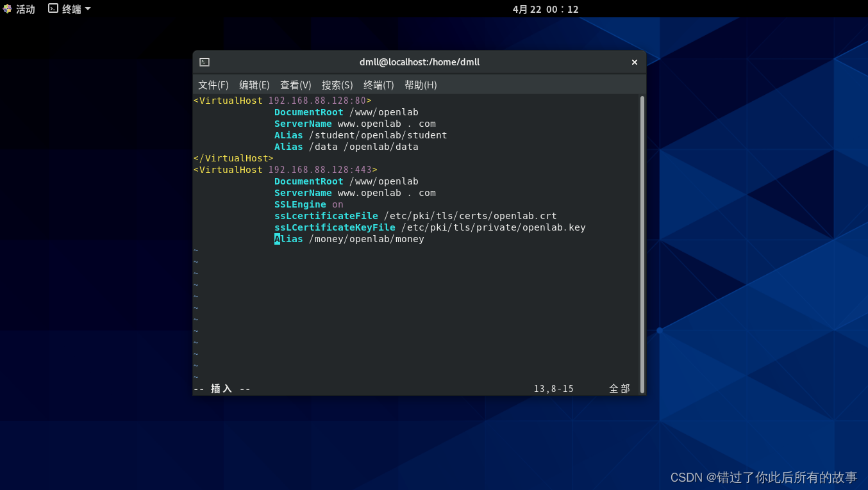Click the </VirtualHost> closing tag line

233,158
